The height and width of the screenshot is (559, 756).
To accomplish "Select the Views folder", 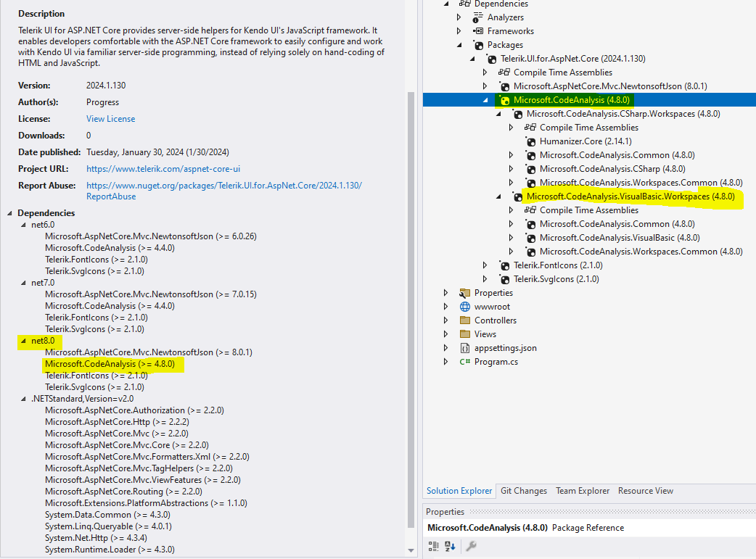I will click(x=485, y=334).
